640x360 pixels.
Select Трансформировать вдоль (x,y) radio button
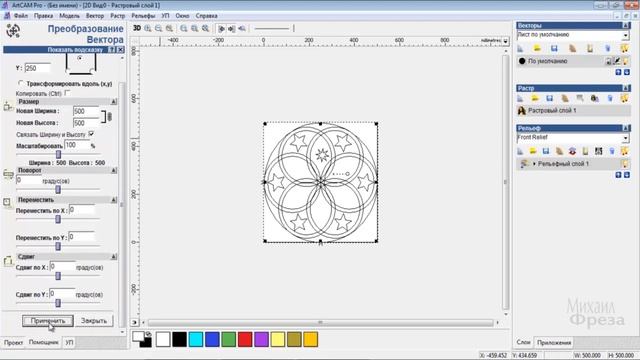coord(21,83)
